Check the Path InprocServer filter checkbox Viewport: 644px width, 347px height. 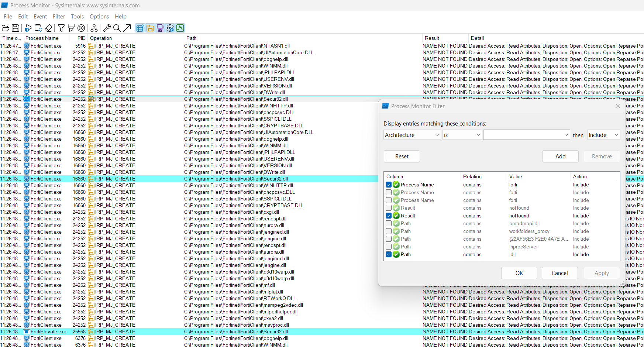(x=389, y=247)
